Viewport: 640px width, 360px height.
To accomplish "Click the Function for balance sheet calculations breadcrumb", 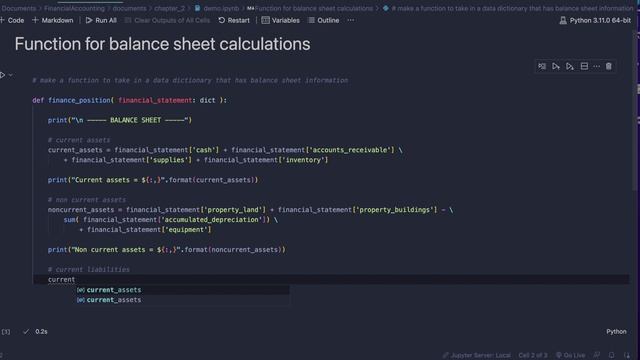I will [x=310, y=8].
